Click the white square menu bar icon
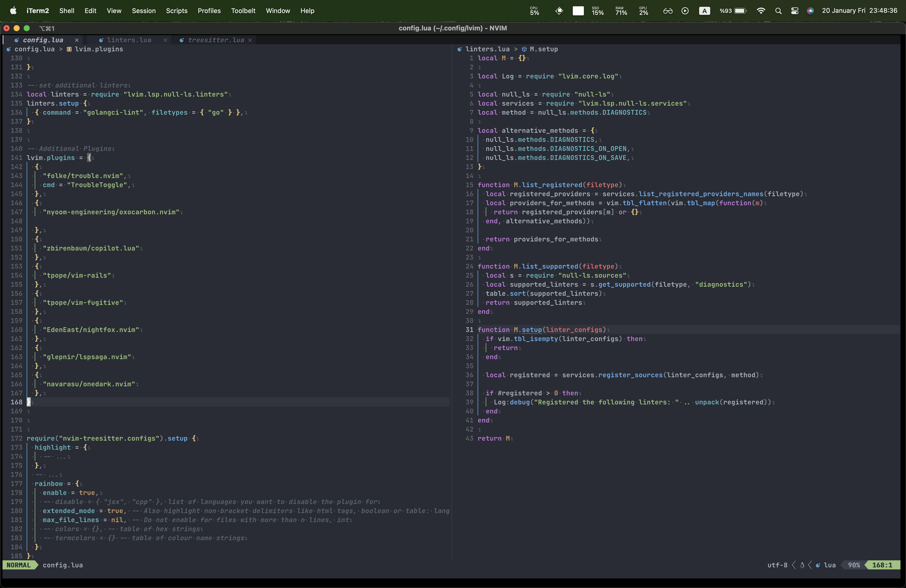 [578, 11]
